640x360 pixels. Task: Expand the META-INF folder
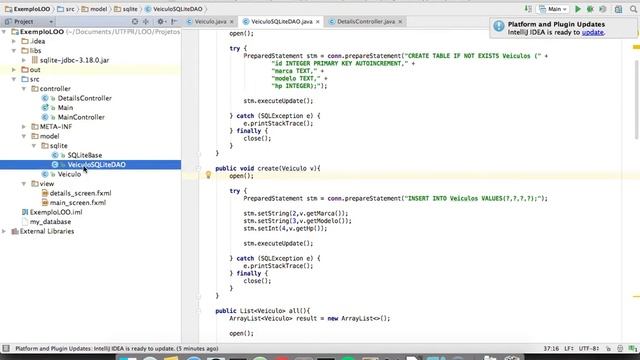click(24, 127)
